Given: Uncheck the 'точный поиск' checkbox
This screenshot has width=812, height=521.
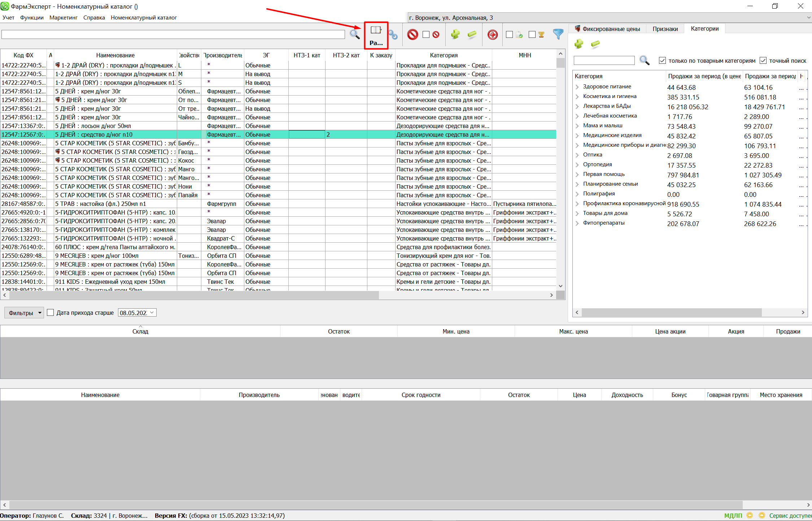Looking at the screenshot, I should (763, 61).
